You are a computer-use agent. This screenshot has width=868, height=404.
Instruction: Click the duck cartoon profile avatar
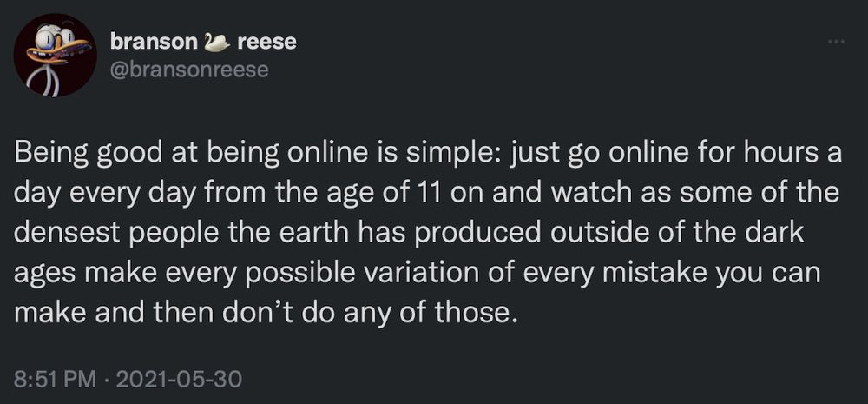click(56, 55)
